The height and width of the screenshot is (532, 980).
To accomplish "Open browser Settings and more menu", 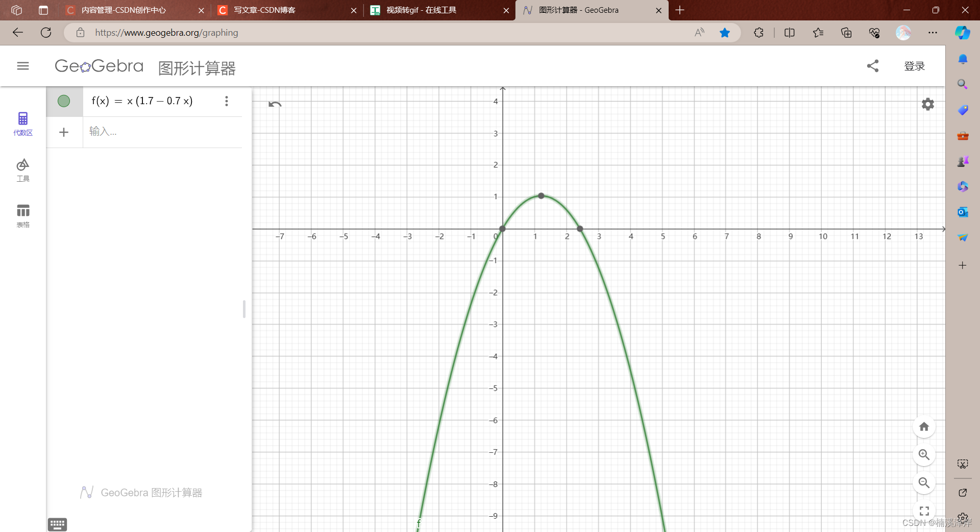I will (x=933, y=33).
